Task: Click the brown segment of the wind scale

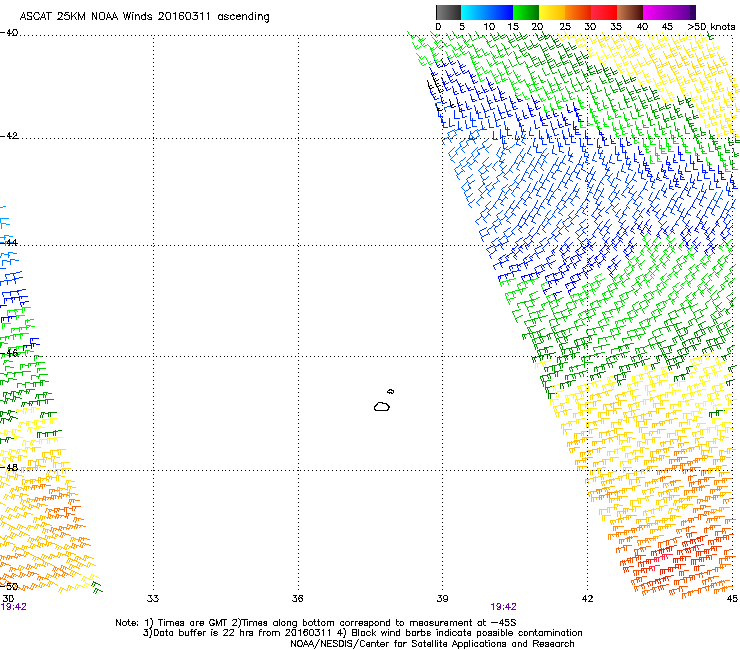Action: point(630,12)
